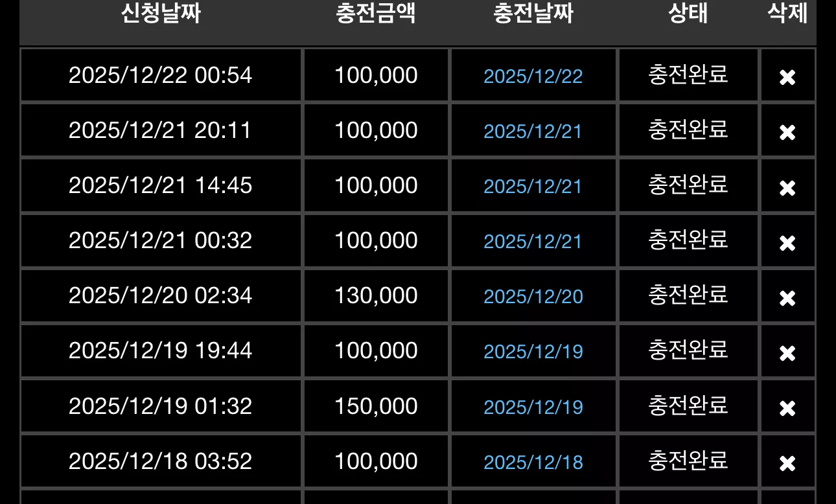Delete the 2025/12/21 00:32 charge record

(787, 243)
